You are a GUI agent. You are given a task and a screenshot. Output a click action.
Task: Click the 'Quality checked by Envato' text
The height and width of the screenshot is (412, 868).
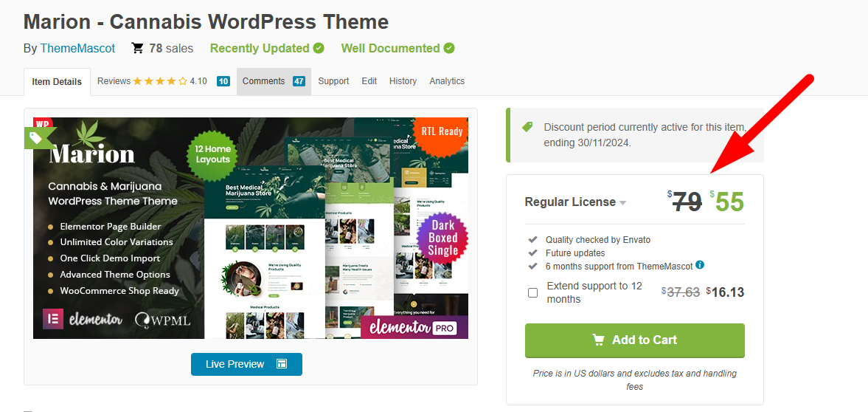[598, 239]
